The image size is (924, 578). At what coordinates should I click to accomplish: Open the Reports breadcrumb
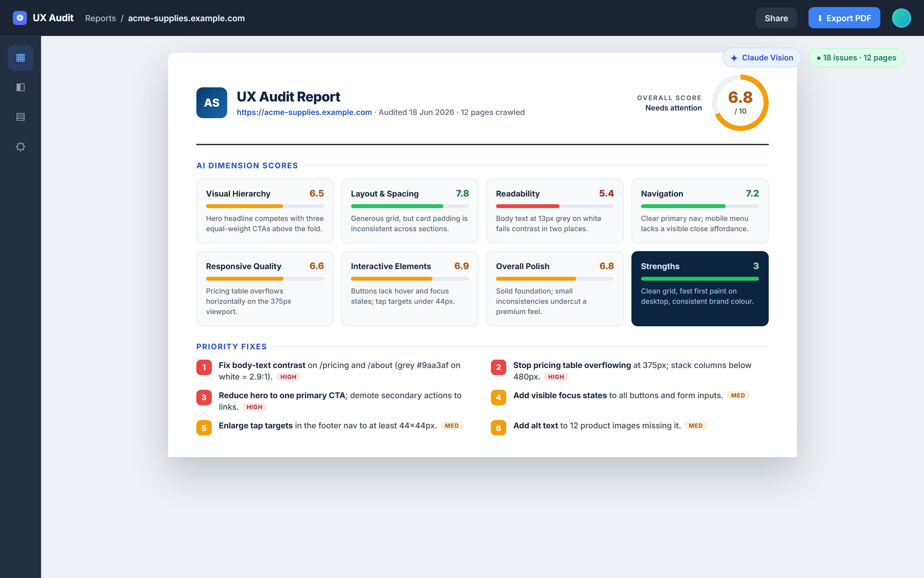coord(100,18)
